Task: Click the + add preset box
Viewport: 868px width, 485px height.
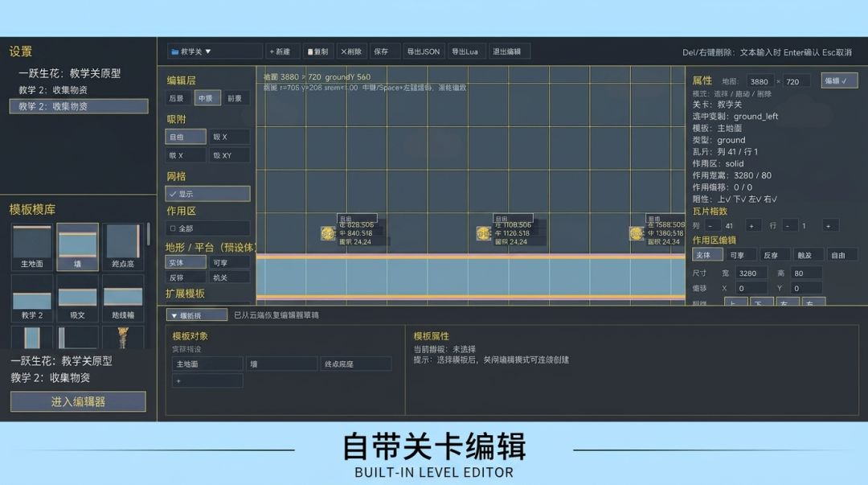Action: (x=207, y=380)
